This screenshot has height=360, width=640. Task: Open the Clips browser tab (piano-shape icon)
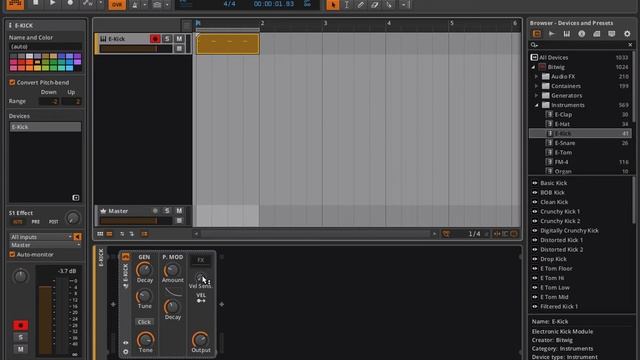tap(597, 34)
